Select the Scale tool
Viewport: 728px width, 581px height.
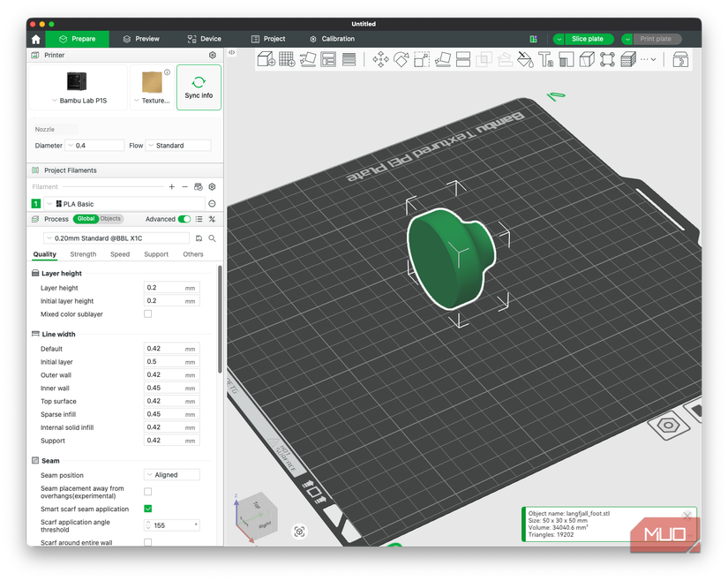coord(422,59)
